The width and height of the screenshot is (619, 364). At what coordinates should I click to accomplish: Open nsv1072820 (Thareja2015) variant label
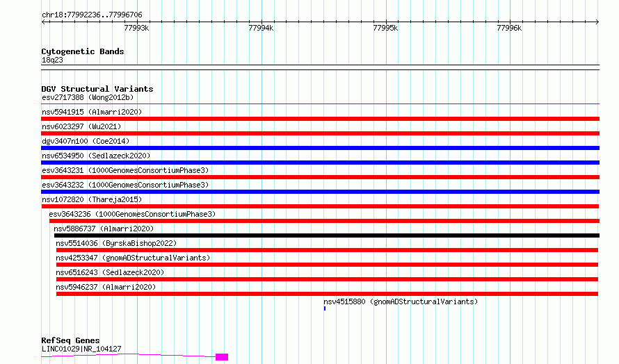click(92, 199)
